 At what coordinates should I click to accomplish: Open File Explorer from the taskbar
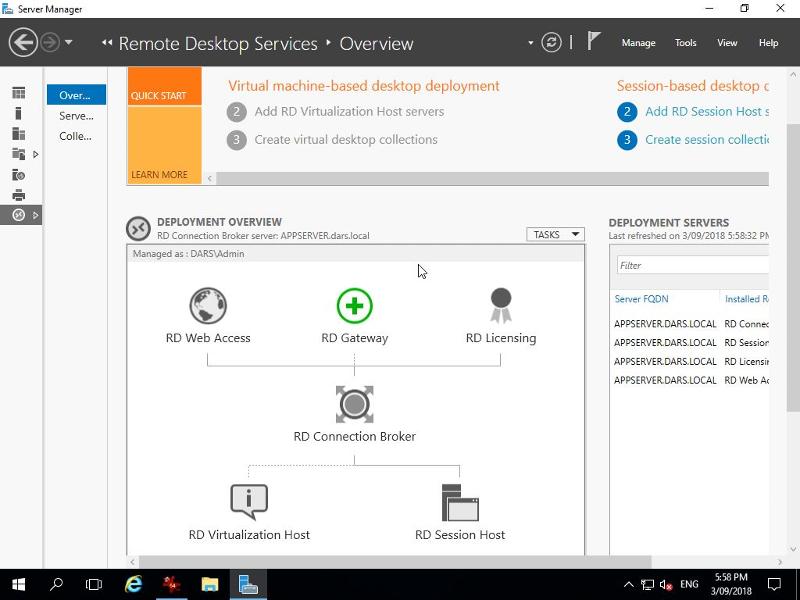point(210,584)
